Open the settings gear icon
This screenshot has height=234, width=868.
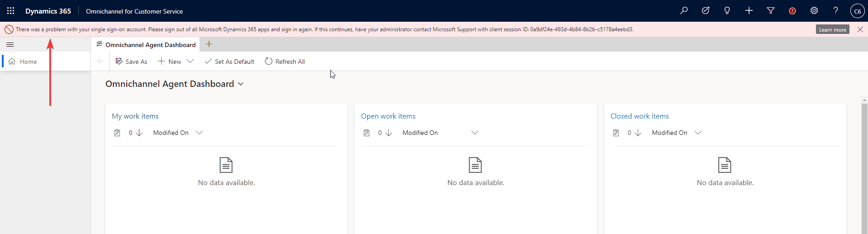pyautogui.click(x=814, y=11)
